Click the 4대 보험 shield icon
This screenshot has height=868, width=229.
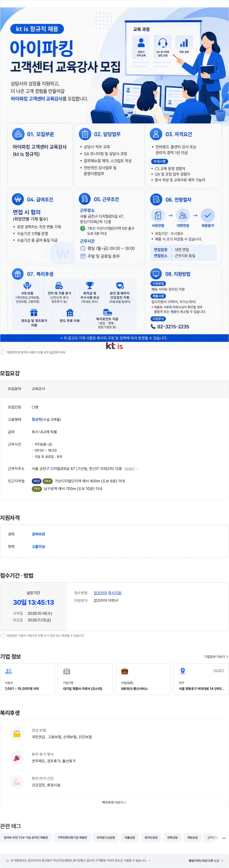point(27,285)
